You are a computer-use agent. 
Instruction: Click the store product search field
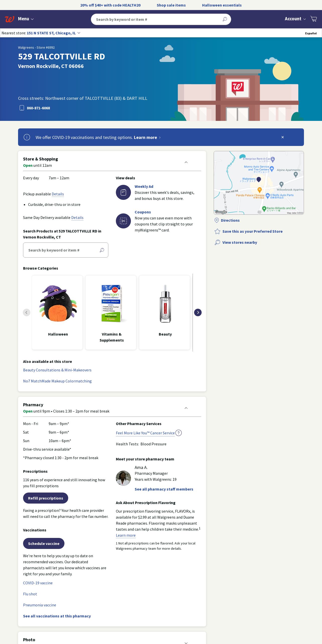[x=61, y=250]
